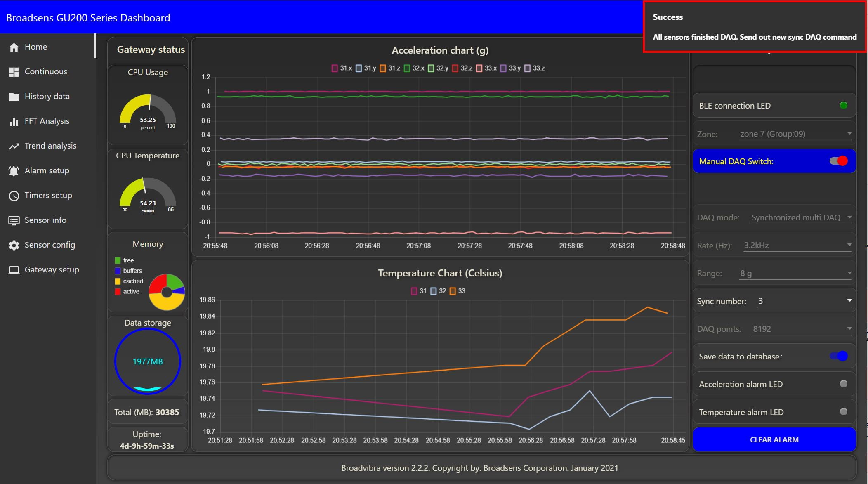Toggle 31.x series in acceleration legend
The height and width of the screenshot is (484, 868).
(342, 68)
